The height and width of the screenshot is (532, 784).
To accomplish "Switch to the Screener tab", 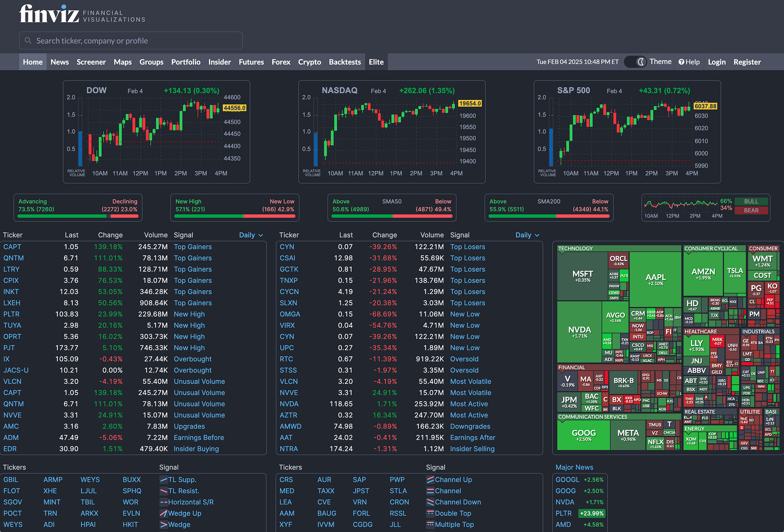I will [91, 62].
